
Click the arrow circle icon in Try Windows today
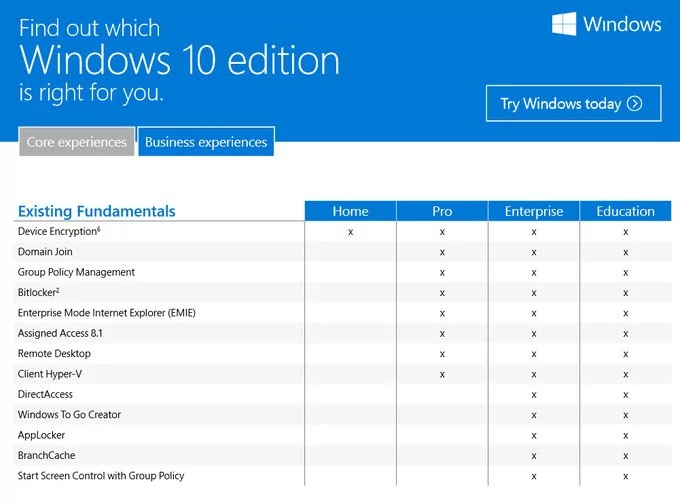pyautogui.click(x=634, y=104)
